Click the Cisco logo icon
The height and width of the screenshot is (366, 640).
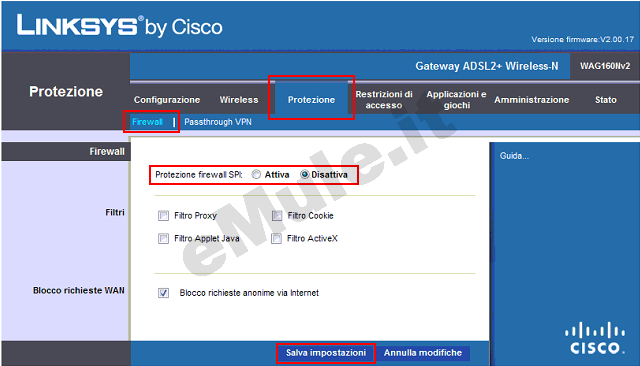point(595,338)
